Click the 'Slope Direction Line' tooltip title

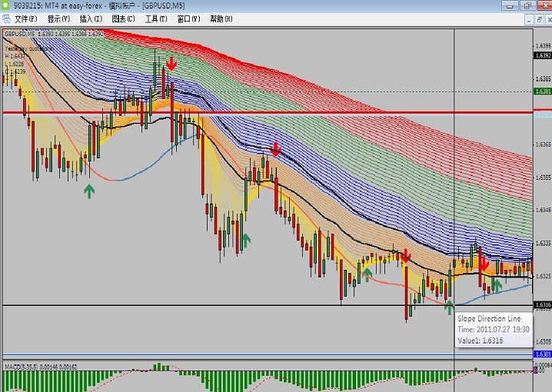pyautogui.click(x=489, y=319)
